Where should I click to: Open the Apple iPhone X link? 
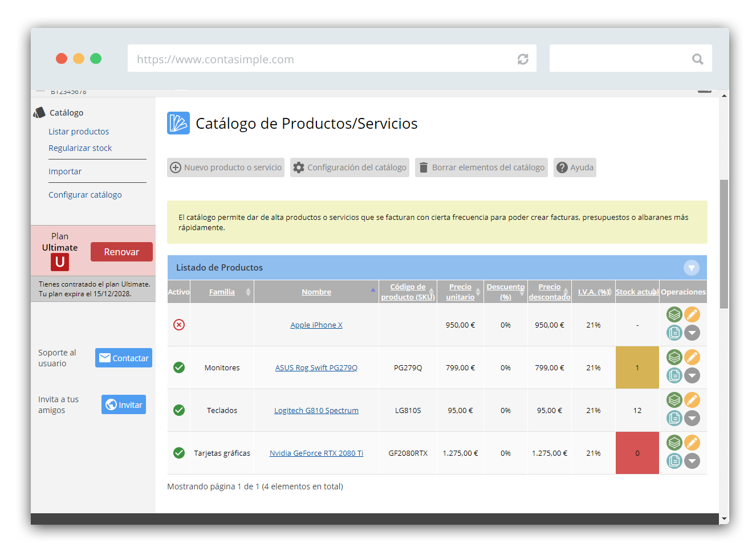(x=316, y=325)
